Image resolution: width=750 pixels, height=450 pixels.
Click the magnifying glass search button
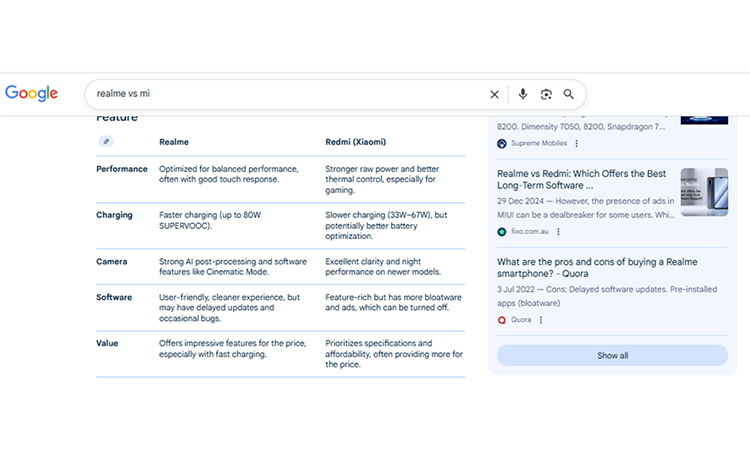tap(569, 94)
